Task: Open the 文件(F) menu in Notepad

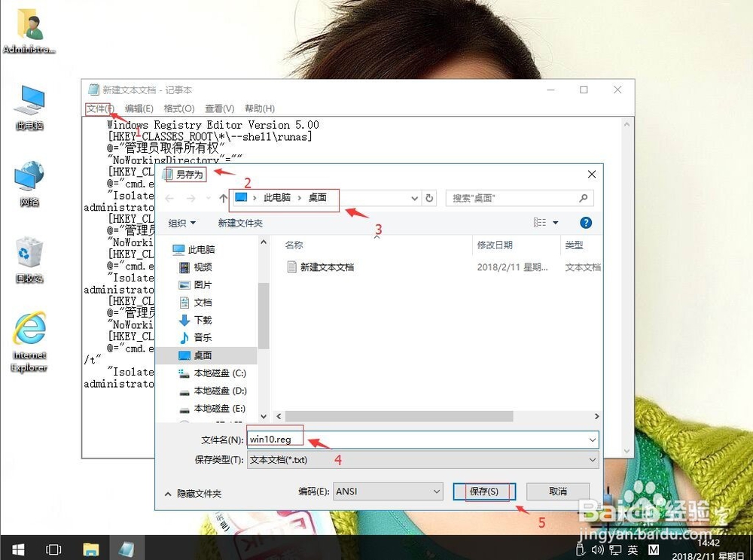Action: (100, 108)
